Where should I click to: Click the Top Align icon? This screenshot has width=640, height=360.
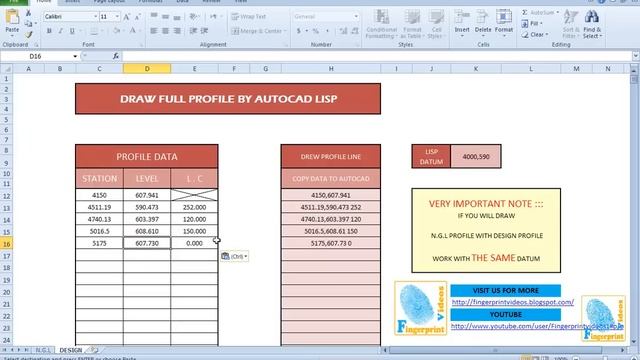(x=153, y=17)
